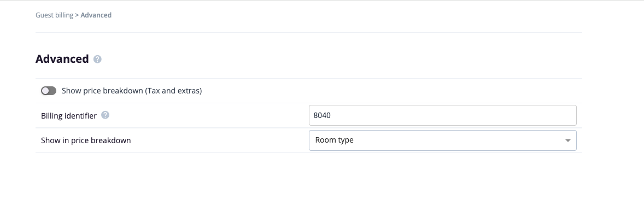Select the 'Room type' text in the combo box
644x212 pixels.
point(335,140)
